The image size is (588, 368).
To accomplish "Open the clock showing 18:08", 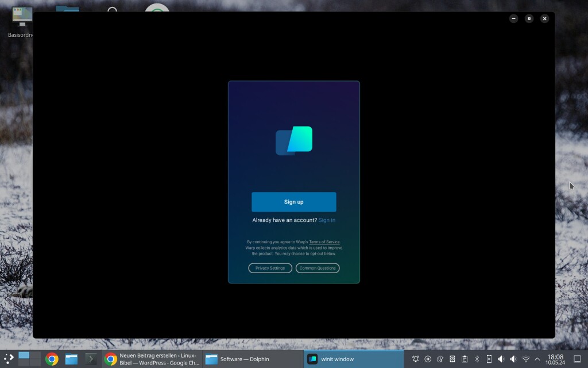I will pos(555,359).
